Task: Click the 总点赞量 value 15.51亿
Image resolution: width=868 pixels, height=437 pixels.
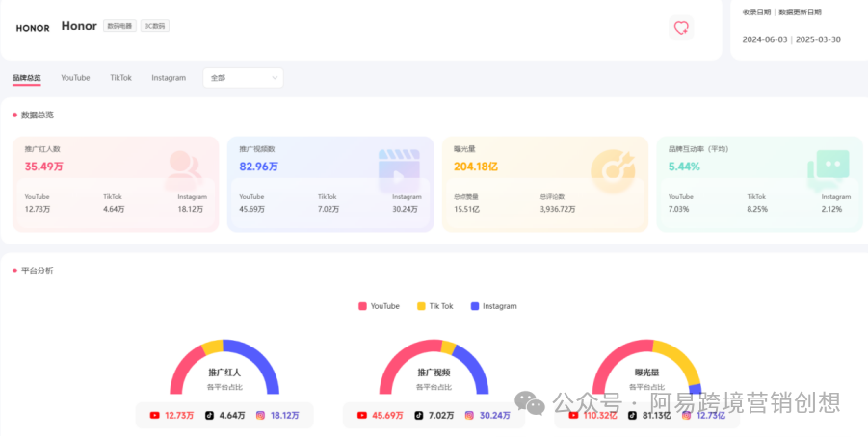Action: coord(466,210)
